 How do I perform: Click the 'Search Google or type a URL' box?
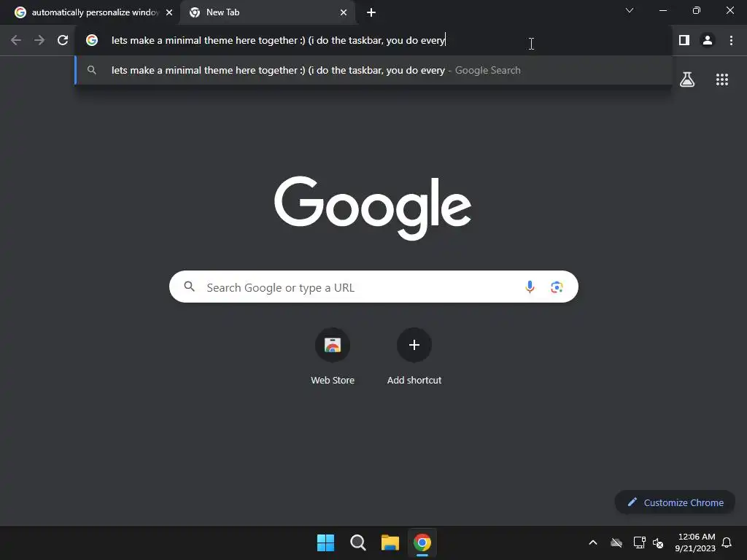click(373, 287)
